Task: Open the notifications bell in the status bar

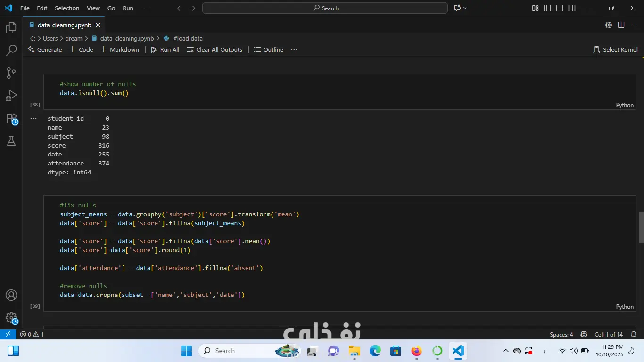Action: point(633,334)
